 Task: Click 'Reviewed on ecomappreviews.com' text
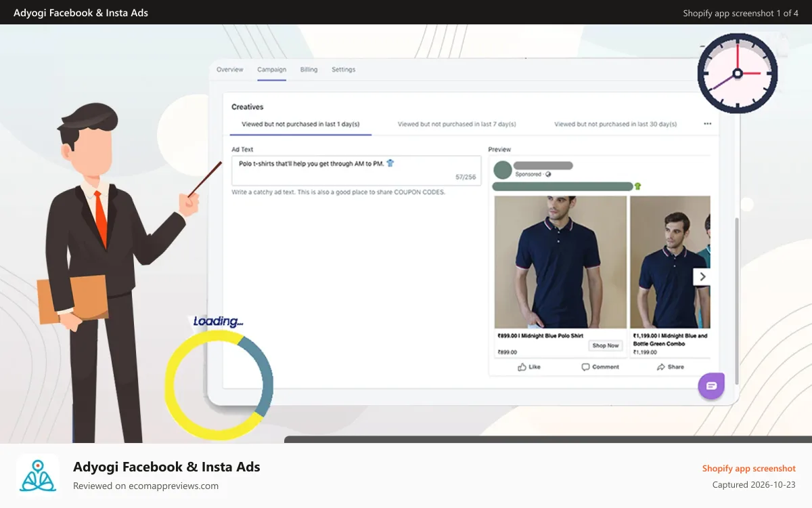145,486
